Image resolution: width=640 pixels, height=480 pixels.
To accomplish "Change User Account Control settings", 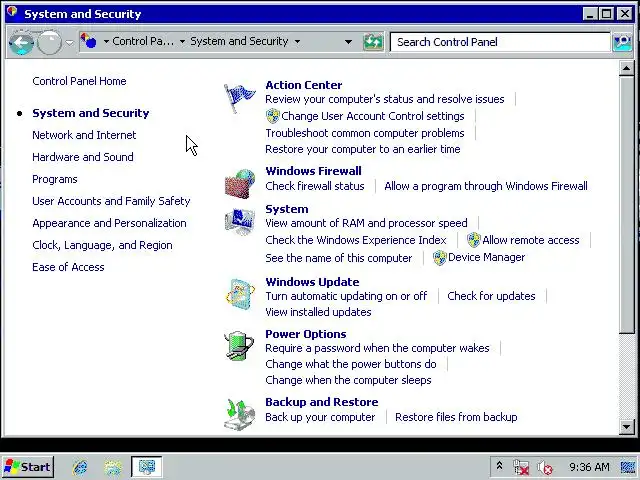I will 373,116.
